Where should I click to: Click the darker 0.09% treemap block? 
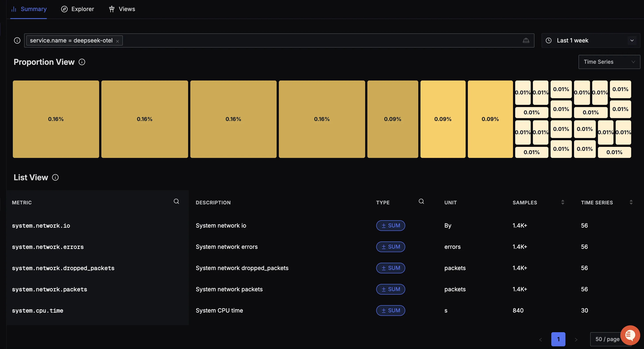(x=393, y=119)
